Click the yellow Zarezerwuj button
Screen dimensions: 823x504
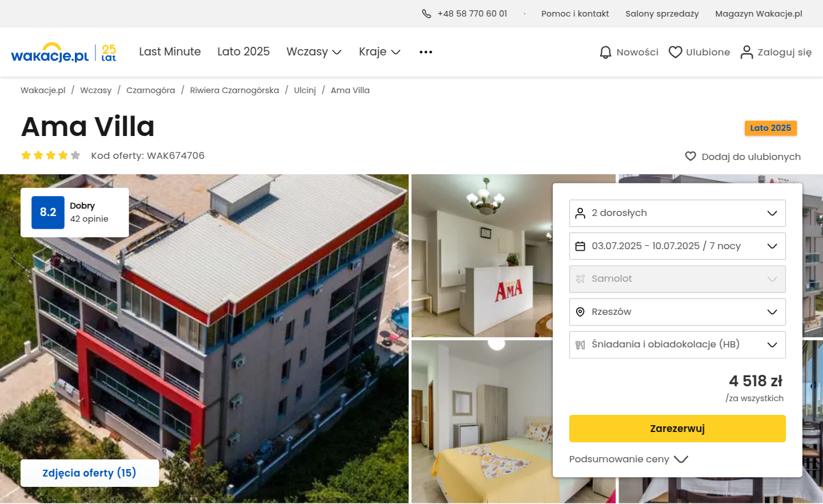(x=677, y=429)
